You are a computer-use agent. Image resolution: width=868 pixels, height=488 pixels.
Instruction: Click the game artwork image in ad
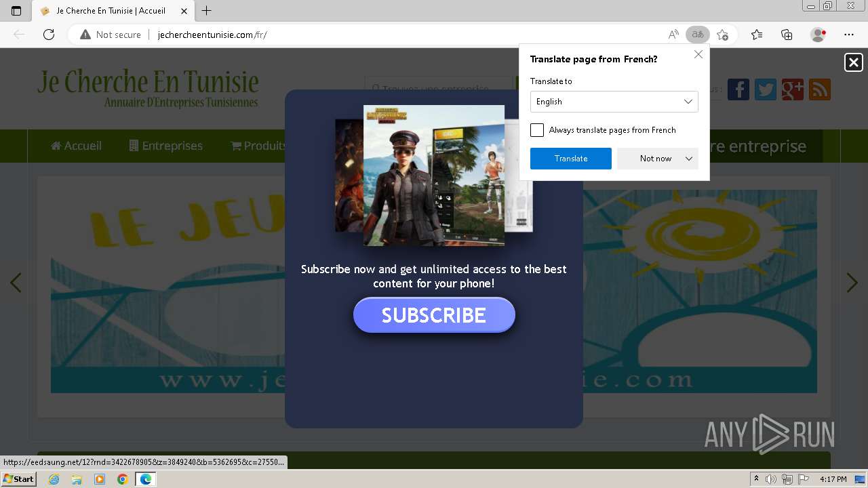point(434,176)
